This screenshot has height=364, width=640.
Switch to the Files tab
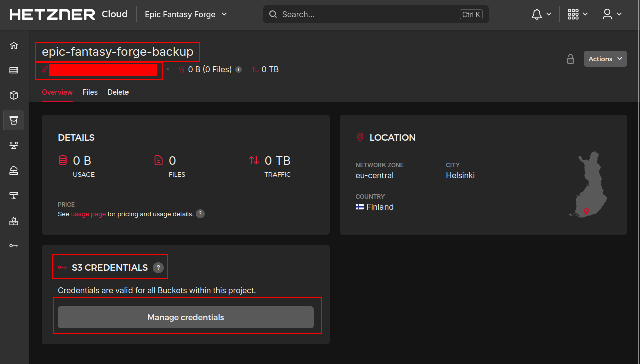click(90, 92)
